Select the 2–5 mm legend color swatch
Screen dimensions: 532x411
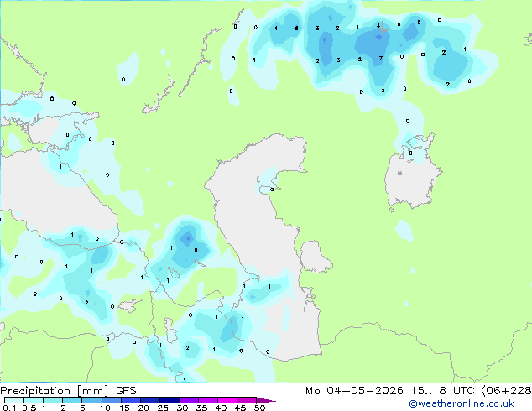72,400
